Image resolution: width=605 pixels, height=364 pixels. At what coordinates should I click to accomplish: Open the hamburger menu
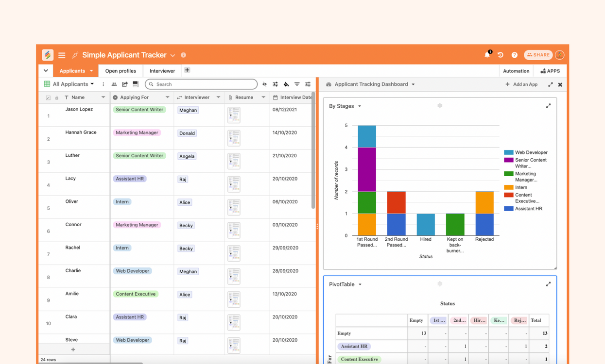coord(62,55)
